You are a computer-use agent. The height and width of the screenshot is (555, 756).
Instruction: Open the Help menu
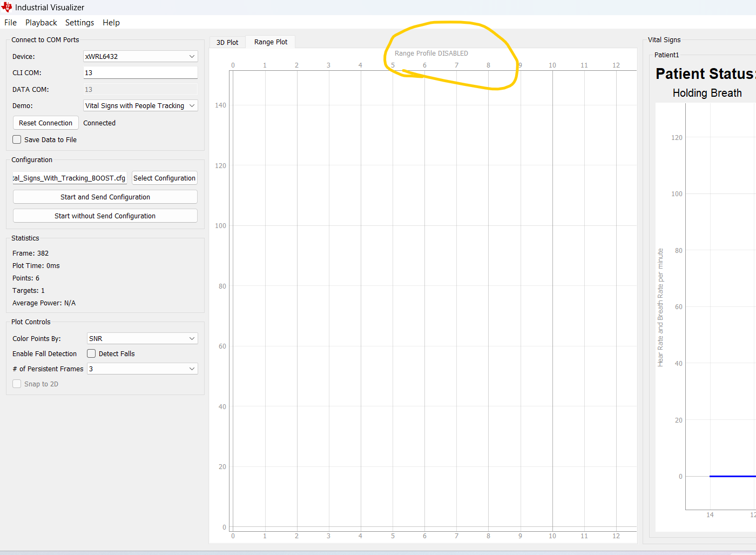[111, 23]
